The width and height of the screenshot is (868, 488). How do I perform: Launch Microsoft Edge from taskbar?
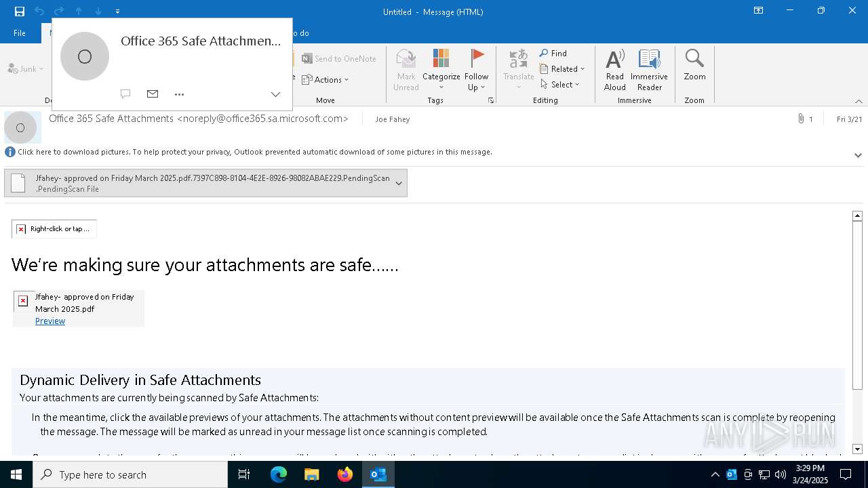pyautogui.click(x=279, y=474)
